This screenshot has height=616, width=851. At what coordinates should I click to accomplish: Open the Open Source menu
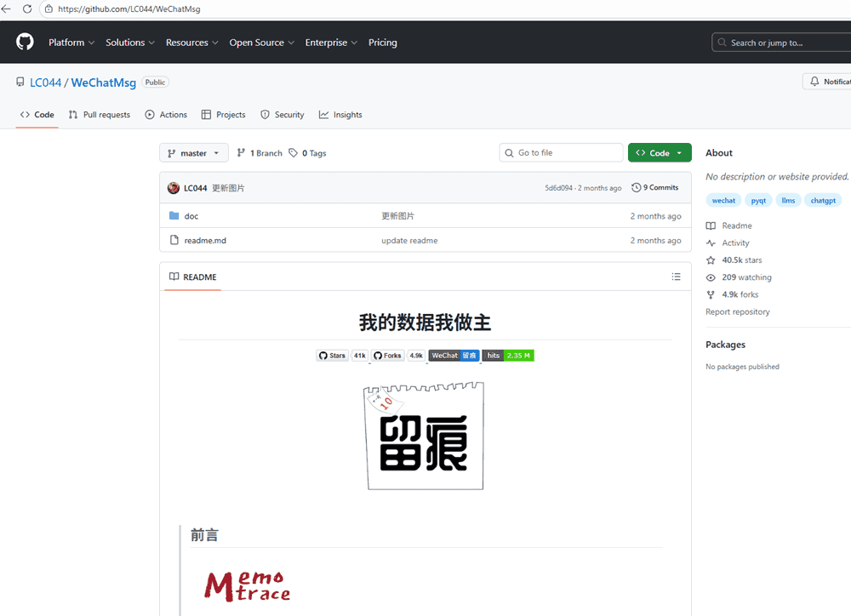(x=261, y=43)
